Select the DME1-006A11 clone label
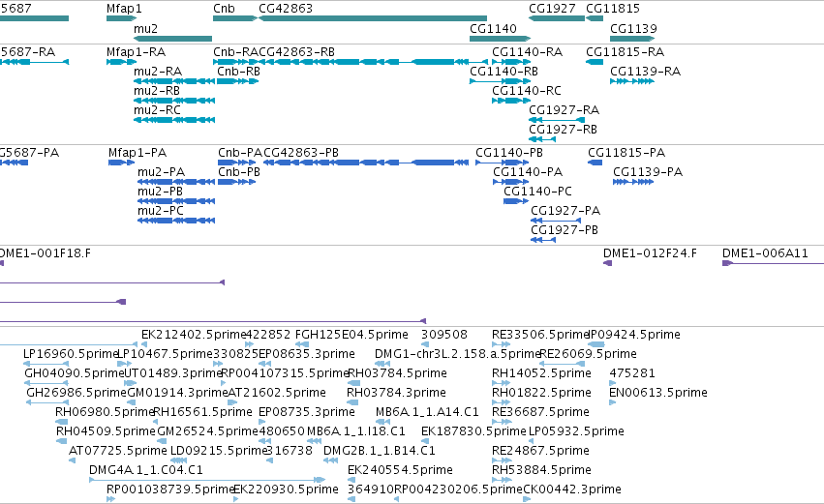Image resolution: width=824 pixels, height=504 pixels. (x=765, y=253)
